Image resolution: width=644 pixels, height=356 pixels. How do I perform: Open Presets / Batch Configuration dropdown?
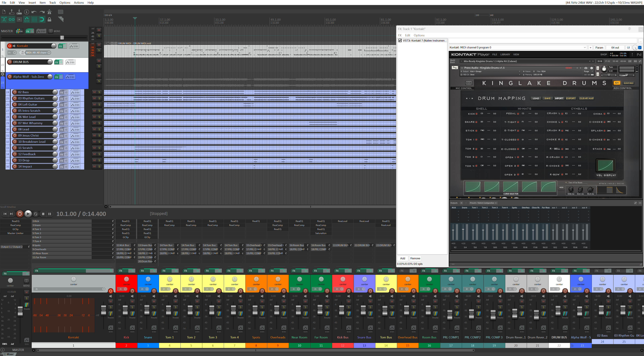point(483,203)
